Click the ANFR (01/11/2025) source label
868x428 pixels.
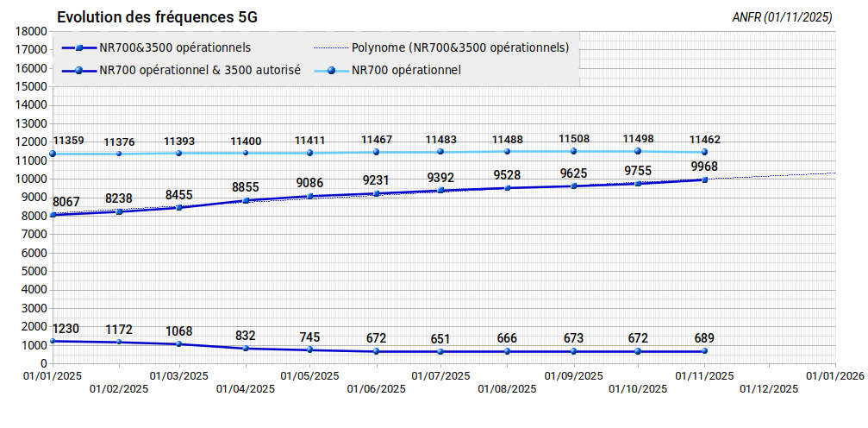click(781, 17)
